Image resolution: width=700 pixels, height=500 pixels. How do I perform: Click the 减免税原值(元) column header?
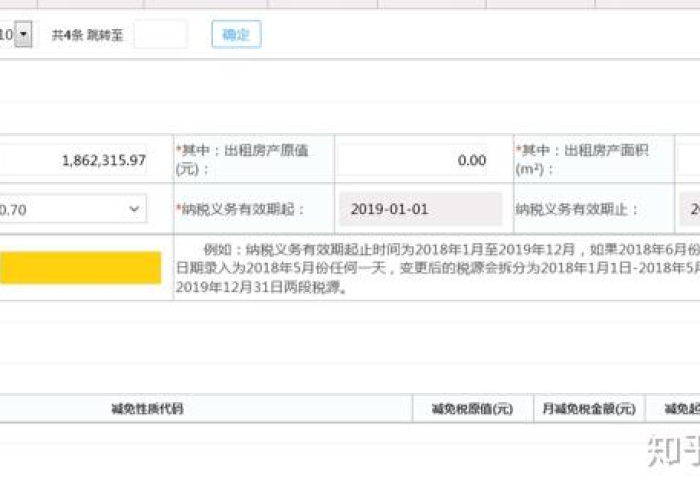coord(472,408)
